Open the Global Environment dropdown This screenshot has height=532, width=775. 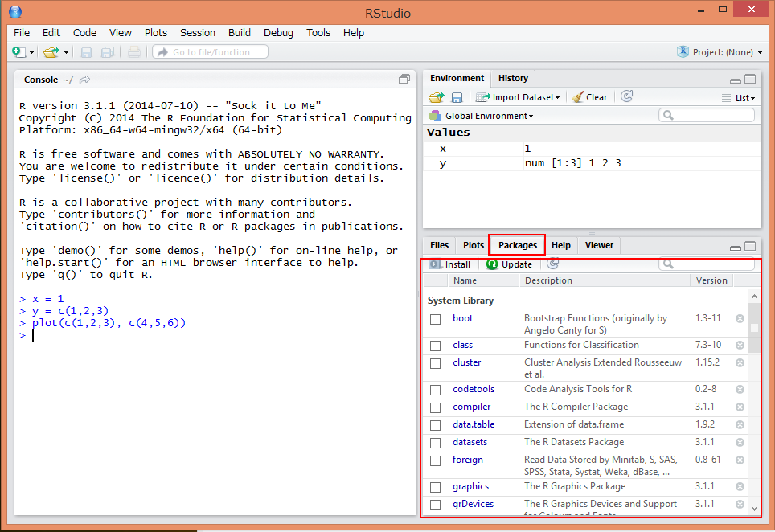(482, 116)
